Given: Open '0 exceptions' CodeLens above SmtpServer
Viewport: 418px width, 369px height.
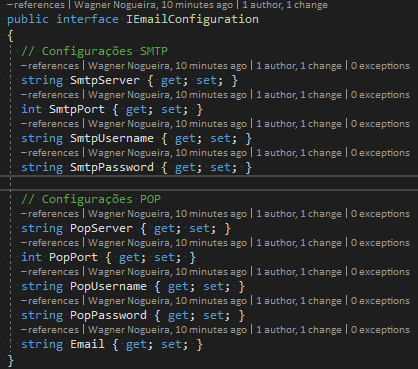Looking at the screenshot, I should click(380, 66).
